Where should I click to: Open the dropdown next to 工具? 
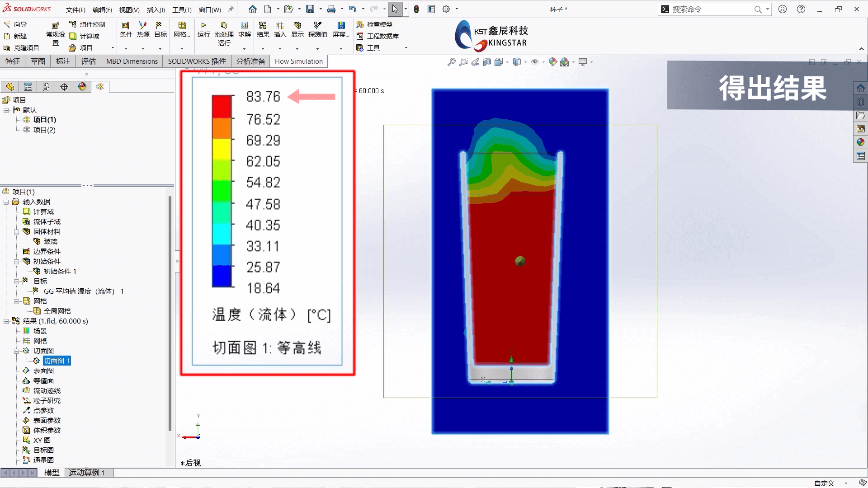point(406,47)
